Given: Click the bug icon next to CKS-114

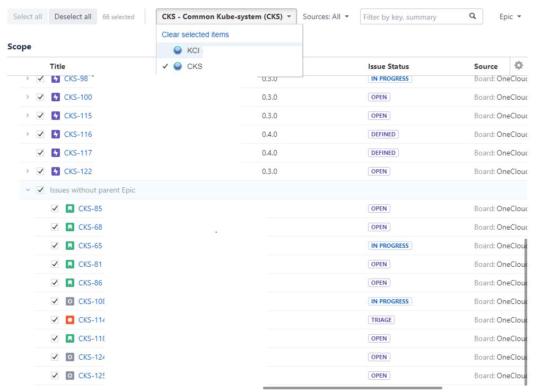Looking at the screenshot, I should coord(69,320).
